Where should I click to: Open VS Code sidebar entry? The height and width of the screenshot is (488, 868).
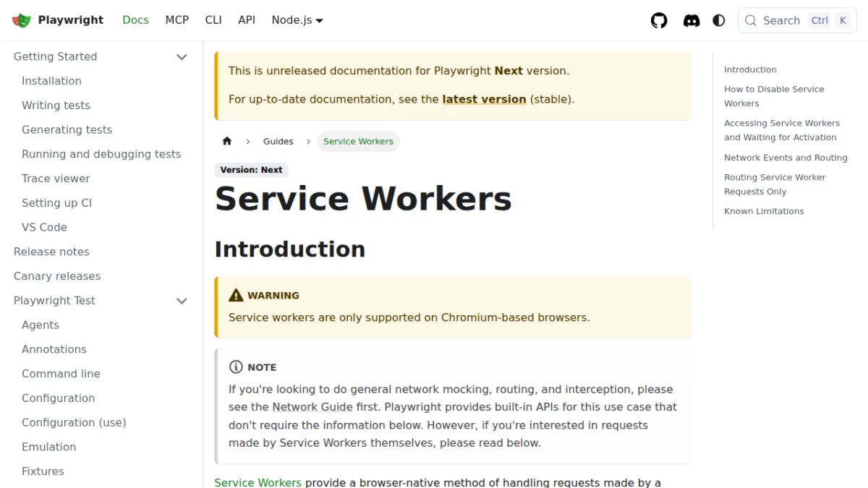coord(44,227)
